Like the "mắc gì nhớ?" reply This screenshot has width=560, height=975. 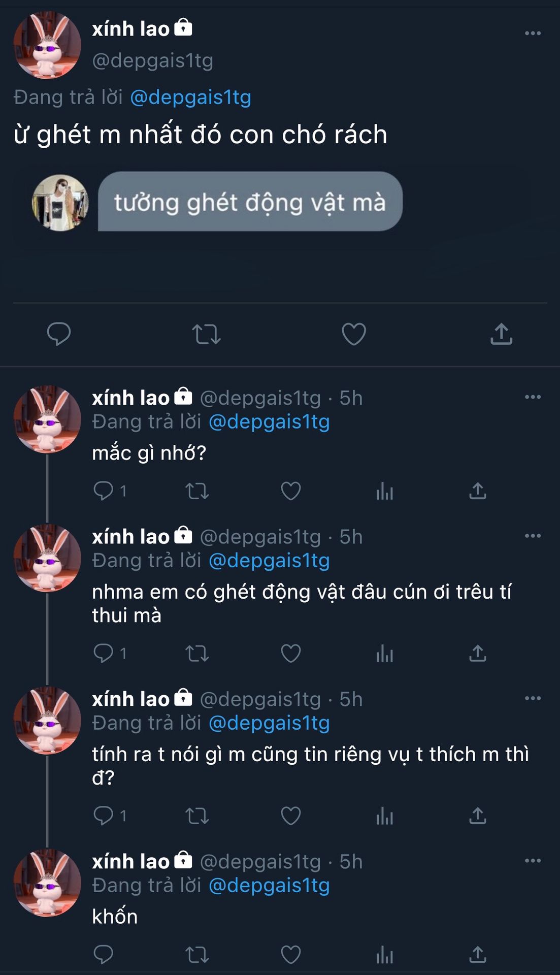pyautogui.click(x=291, y=491)
